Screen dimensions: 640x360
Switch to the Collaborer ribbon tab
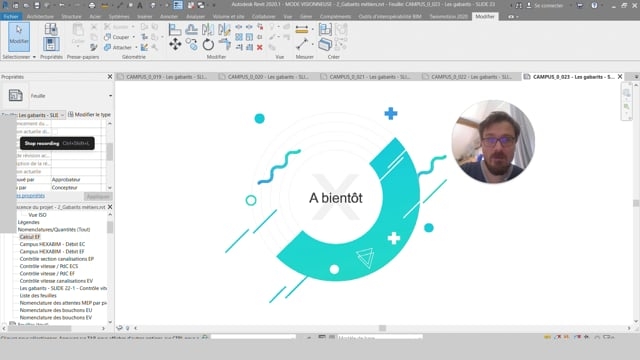263,16
